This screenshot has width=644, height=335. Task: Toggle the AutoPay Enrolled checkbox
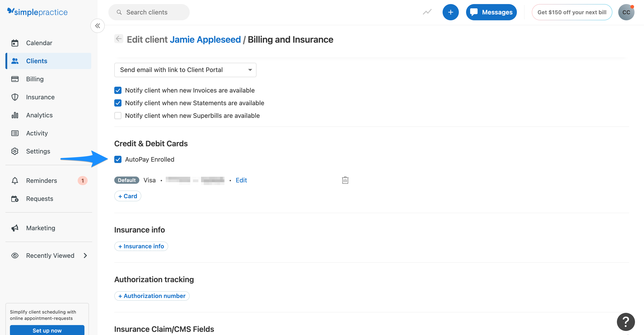point(118,159)
